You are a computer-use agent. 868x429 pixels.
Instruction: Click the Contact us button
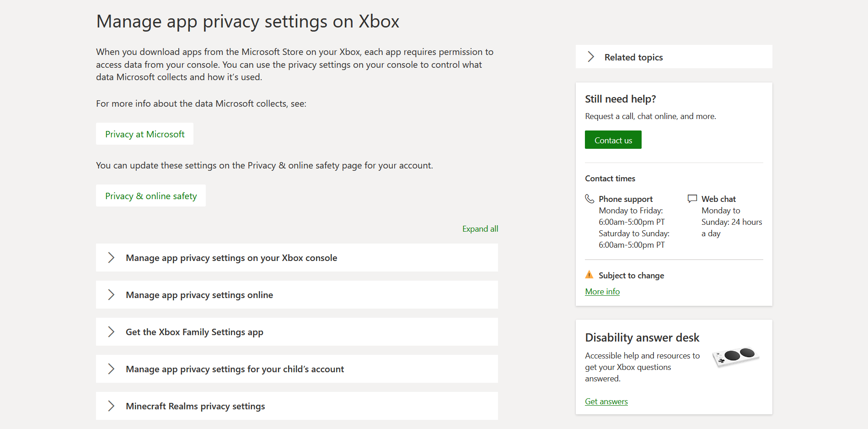click(613, 140)
